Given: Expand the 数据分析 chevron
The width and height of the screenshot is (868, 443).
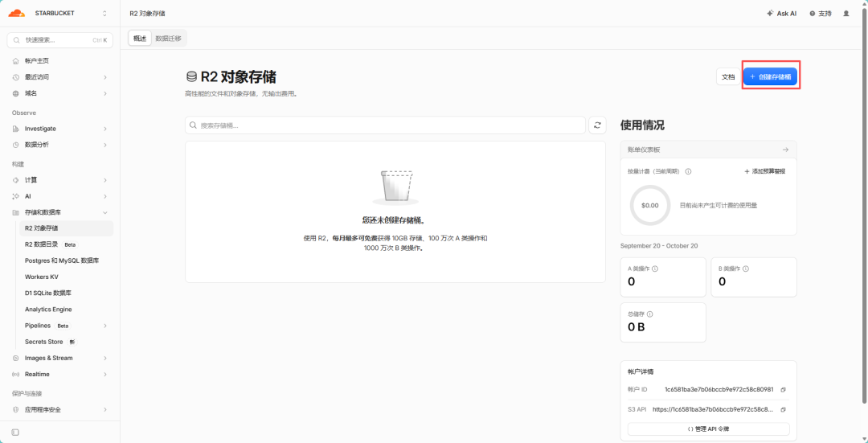Looking at the screenshot, I should (105, 145).
